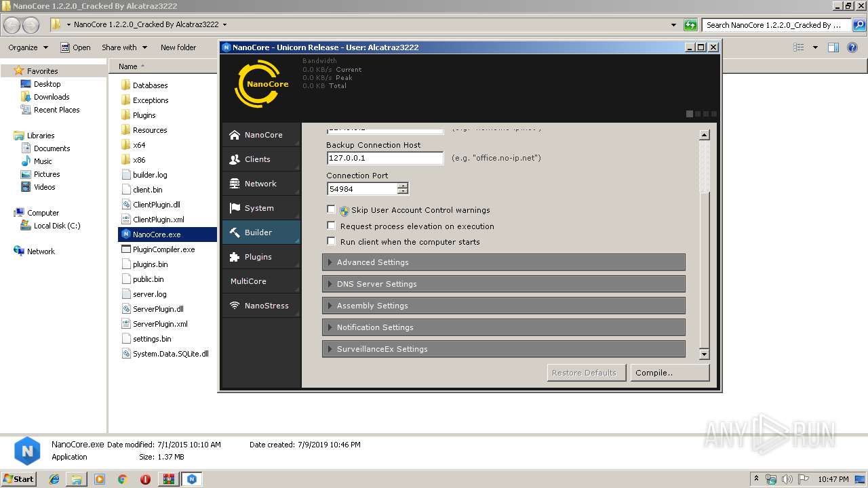Open Internet Explorer from taskbar

point(54,479)
